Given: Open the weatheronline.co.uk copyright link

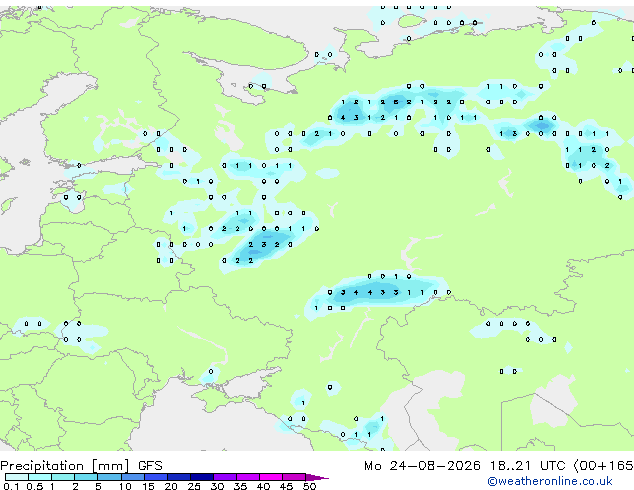Looking at the screenshot, I should coord(549,481).
